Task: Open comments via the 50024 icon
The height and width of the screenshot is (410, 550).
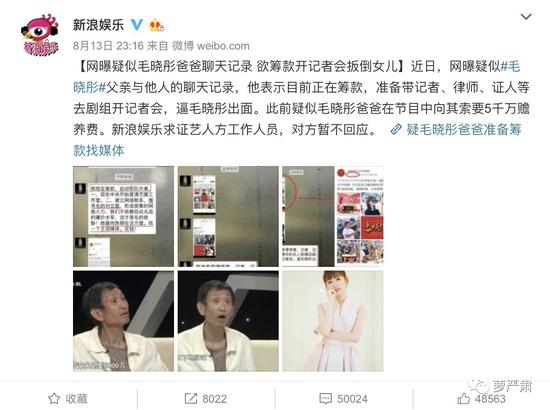Action: (x=343, y=399)
